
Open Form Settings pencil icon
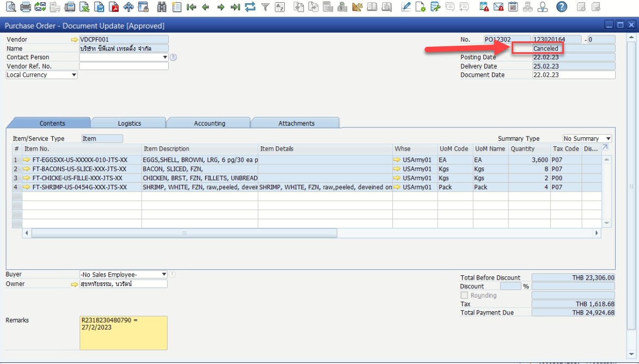coord(405,7)
